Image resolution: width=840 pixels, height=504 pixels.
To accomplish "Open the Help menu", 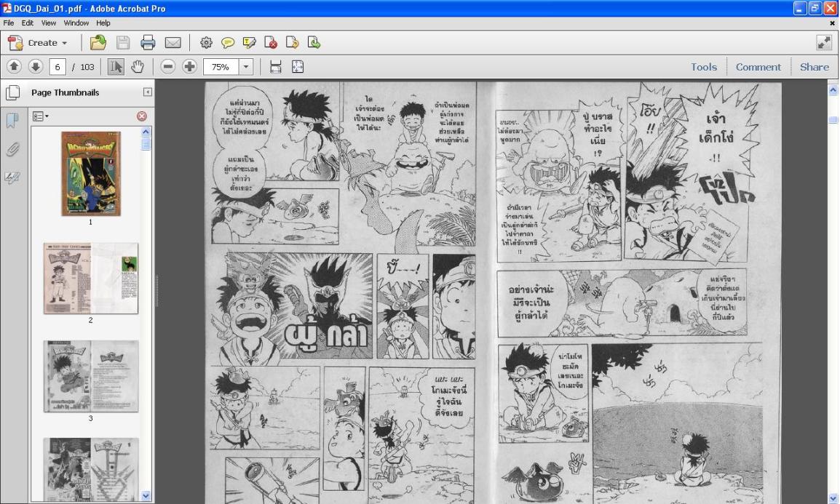I will tap(103, 23).
